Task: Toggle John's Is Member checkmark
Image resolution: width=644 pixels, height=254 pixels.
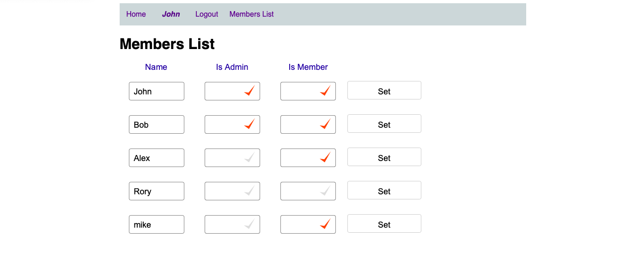Action: tap(325, 91)
